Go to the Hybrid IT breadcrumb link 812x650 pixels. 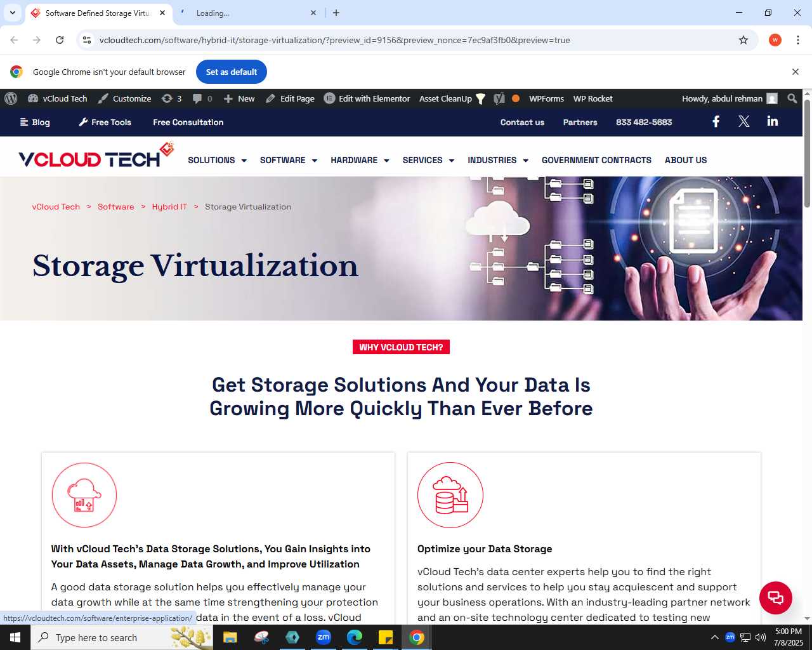[169, 207]
